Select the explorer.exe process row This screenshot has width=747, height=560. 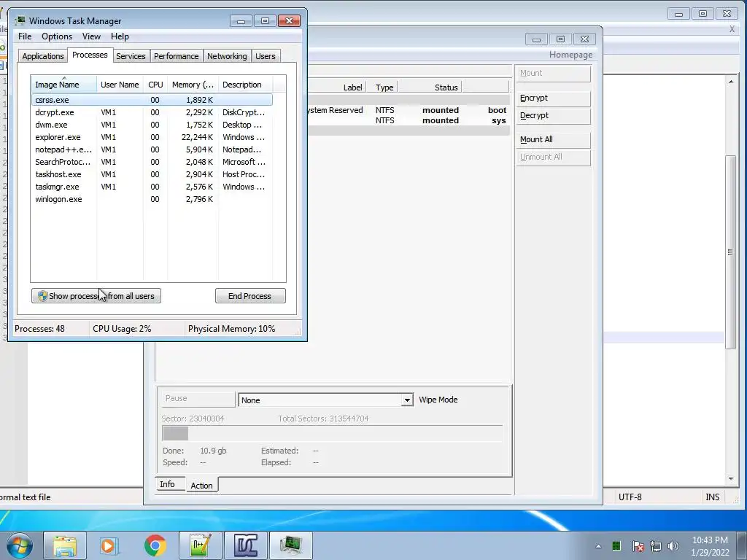pyautogui.click(x=152, y=137)
